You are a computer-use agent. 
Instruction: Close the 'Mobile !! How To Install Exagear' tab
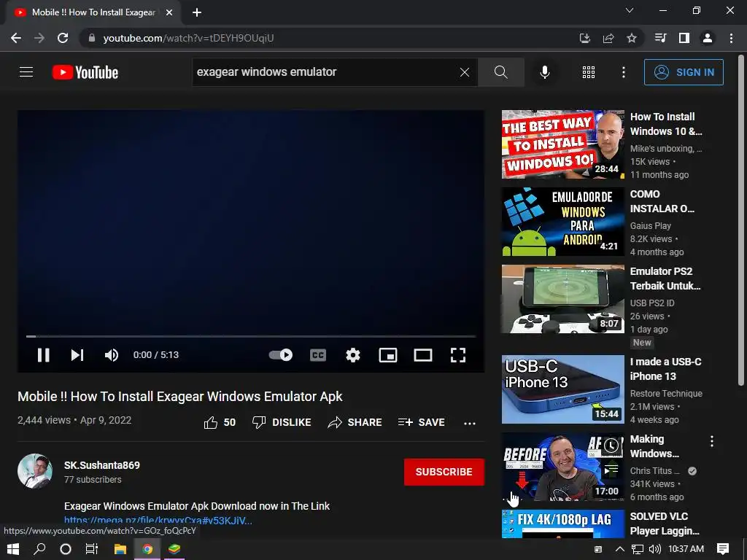169,12
